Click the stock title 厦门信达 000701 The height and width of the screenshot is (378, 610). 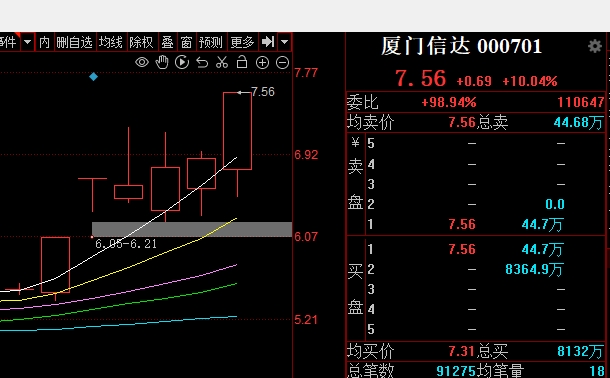click(x=461, y=46)
